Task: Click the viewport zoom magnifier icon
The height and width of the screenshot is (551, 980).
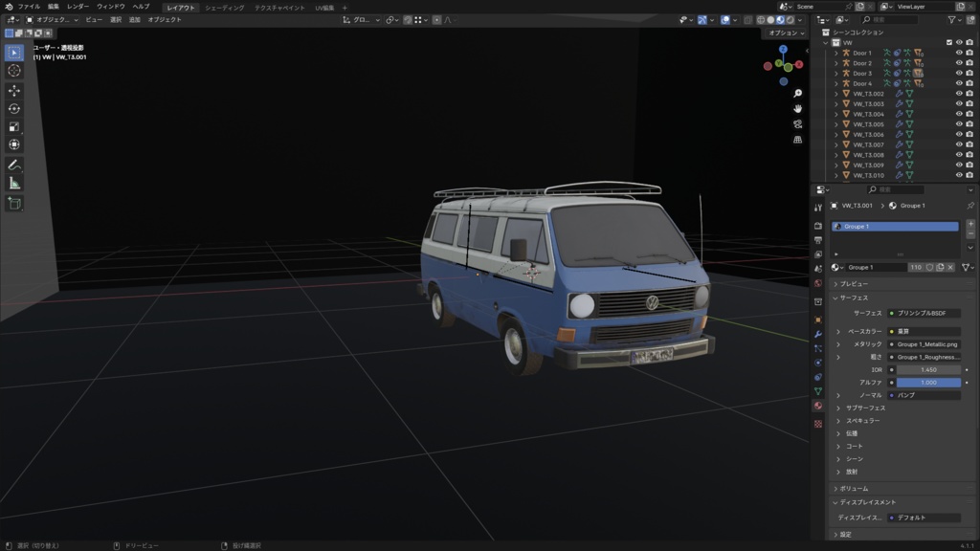Action: pyautogui.click(x=797, y=93)
